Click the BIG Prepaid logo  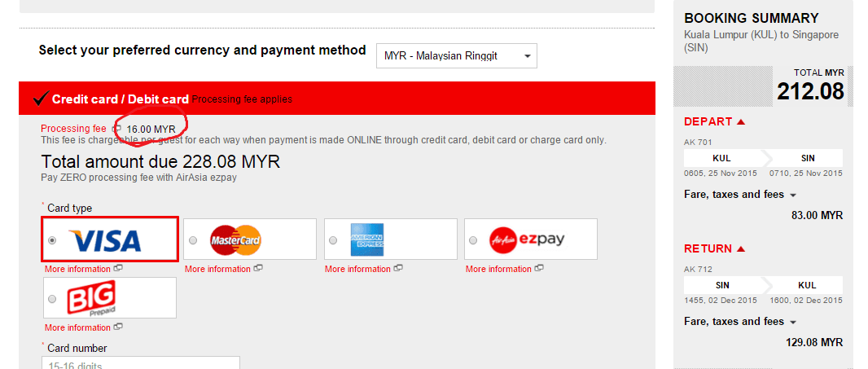[x=90, y=298]
